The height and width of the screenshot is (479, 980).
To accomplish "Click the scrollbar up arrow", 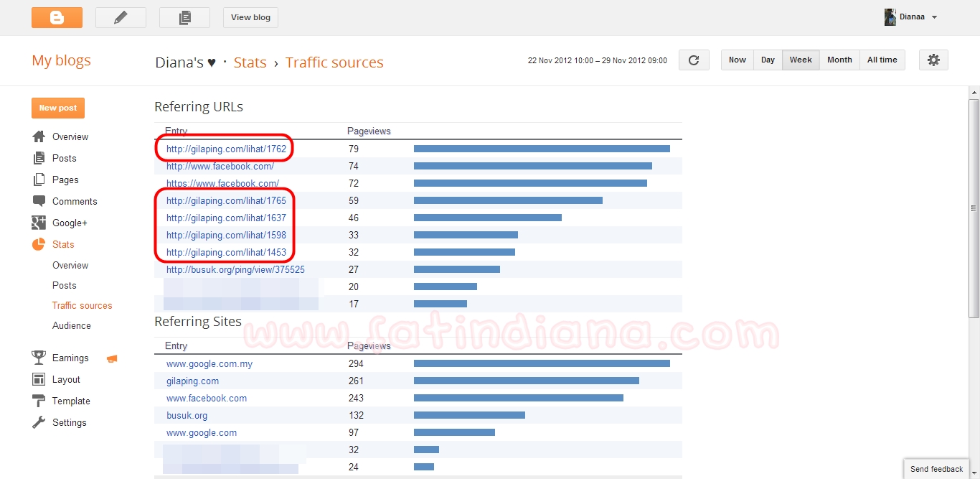I will pos(974,92).
